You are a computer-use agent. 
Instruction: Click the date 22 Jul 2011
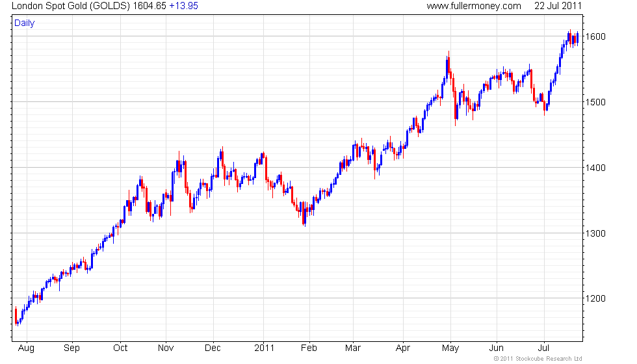[558, 6]
